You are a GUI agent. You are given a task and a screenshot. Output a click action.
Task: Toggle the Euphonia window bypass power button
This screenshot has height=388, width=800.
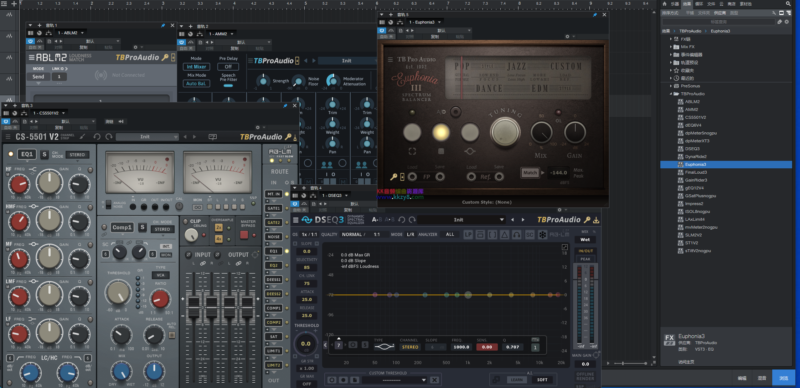click(x=382, y=31)
